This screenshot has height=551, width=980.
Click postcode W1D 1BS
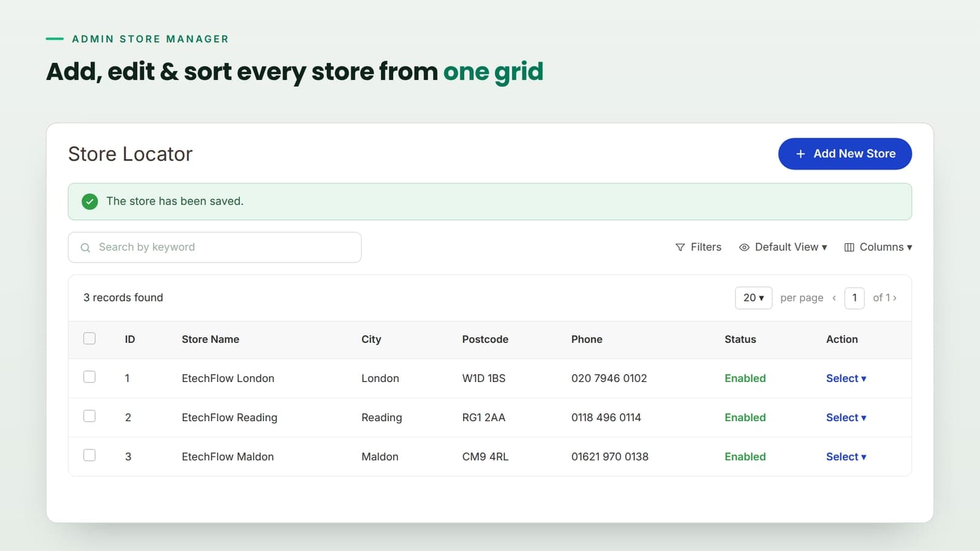(484, 378)
